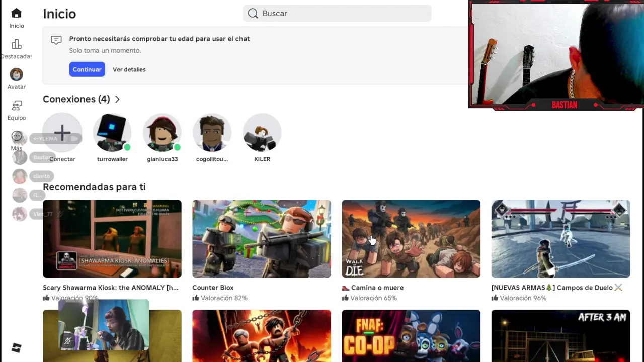Open KILER's friend avatar
The image size is (644, 362).
(262, 133)
